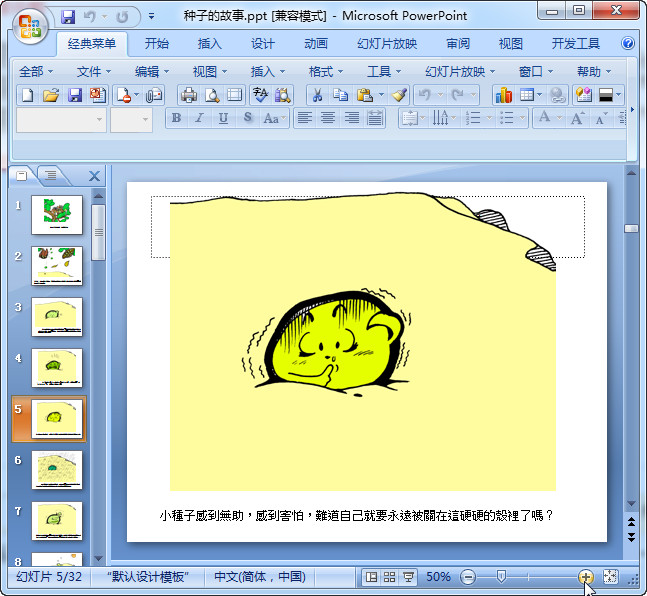Paste from clipboard
Image resolution: width=647 pixels, height=596 pixels.
[x=365, y=95]
